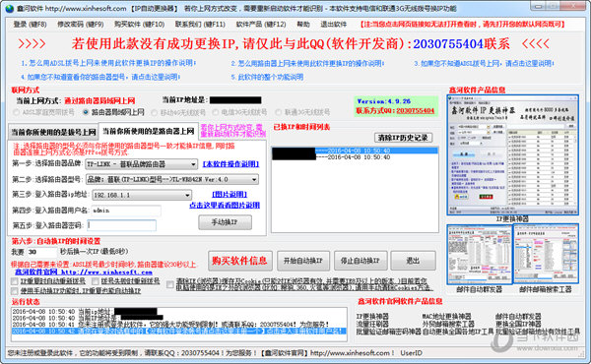
Task: Enable the 使用手动换IP功能时 checkbox
Action: pyautogui.click(x=15, y=291)
